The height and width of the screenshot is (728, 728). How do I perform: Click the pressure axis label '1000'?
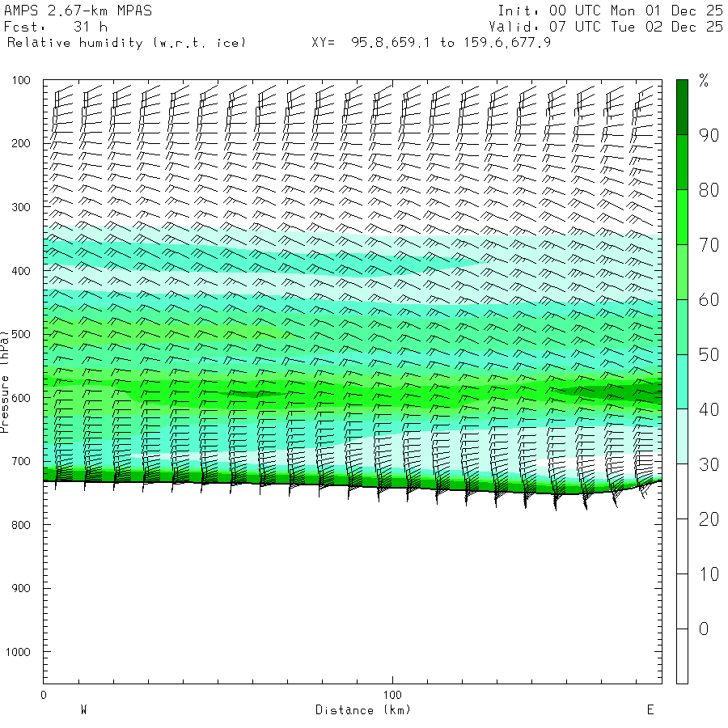(x=18, y=652)
